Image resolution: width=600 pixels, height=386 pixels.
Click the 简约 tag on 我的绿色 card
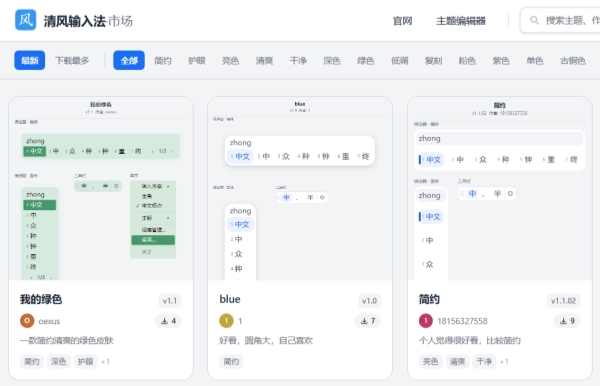[32, 362]
